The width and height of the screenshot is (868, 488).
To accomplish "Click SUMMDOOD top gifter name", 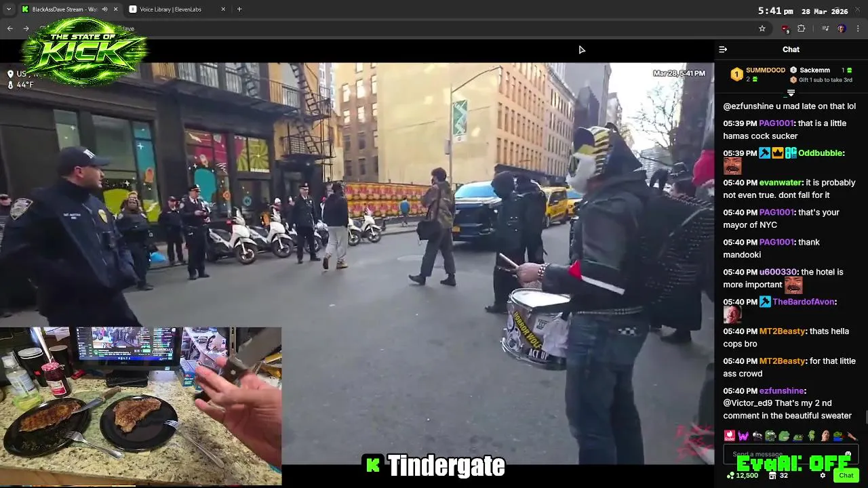I will pyautogui.click(x=766, y=70).
